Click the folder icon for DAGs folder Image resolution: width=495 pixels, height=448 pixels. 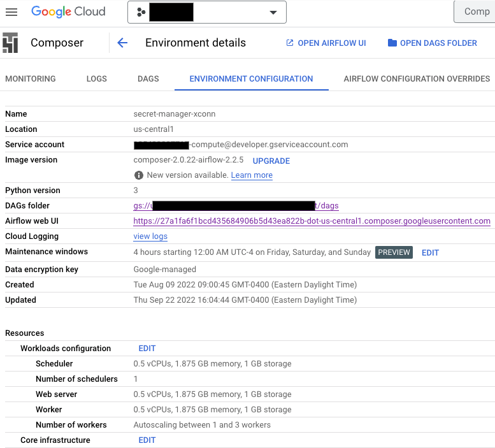click(392, 43)
